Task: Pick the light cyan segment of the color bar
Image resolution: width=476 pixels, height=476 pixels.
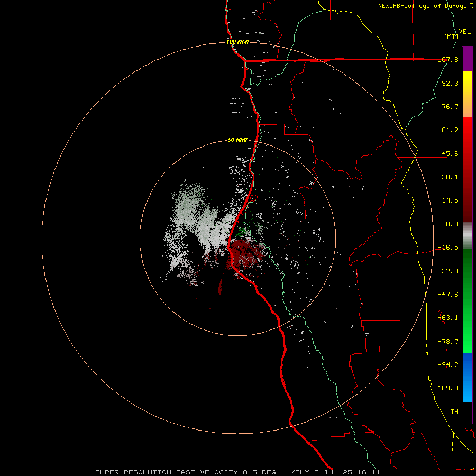Action: (x=467, y=393)
